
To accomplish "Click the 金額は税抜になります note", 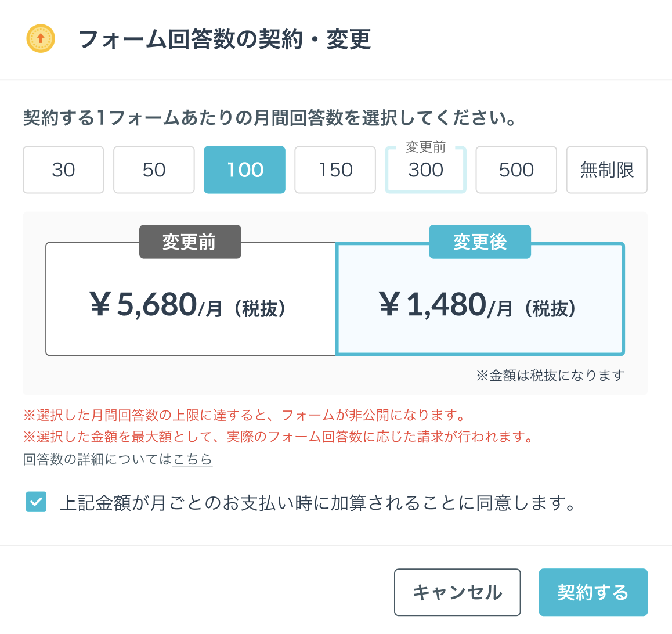I will pyautogui.click(x=550, y=376).
